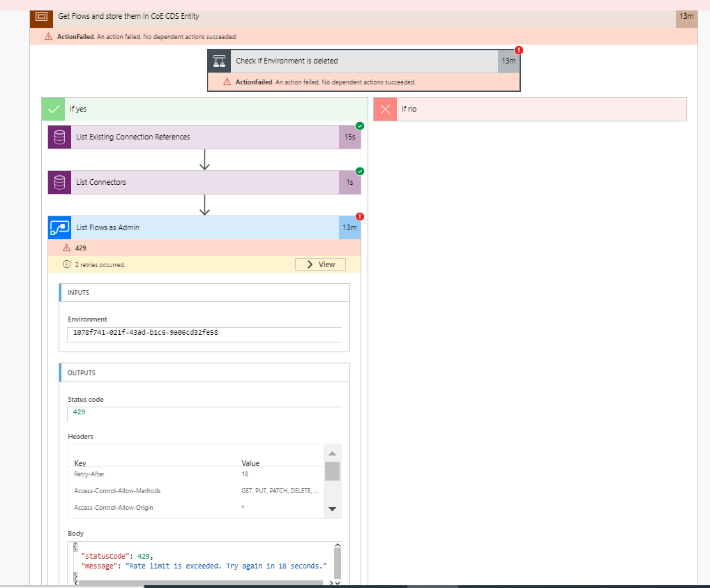Expand the List Connectors action card
This screenshot has height=588, width=710.
[202, 182]
